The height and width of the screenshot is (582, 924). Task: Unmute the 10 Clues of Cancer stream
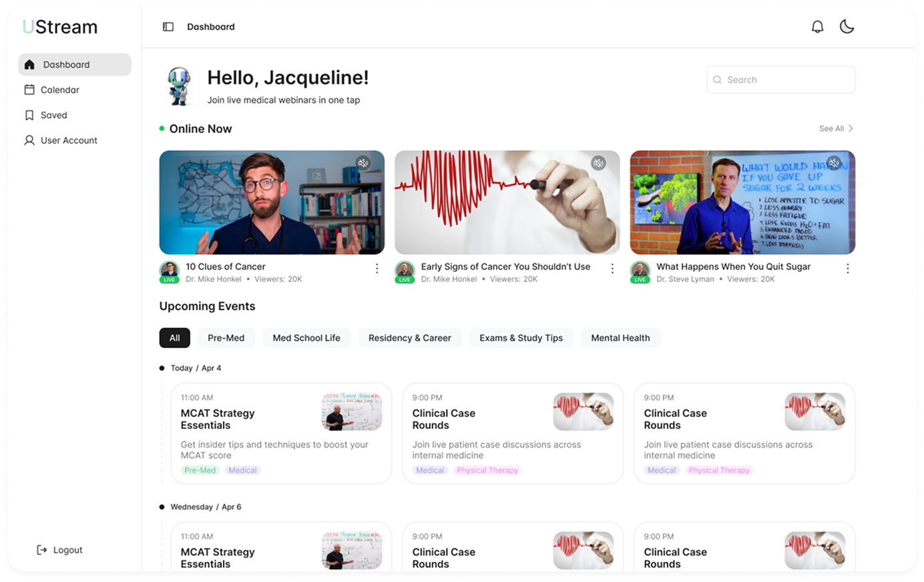(x=363, y=162)
